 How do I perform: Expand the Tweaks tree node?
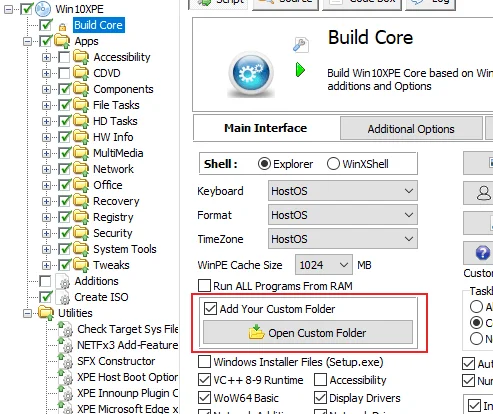(x=46, y=265)
